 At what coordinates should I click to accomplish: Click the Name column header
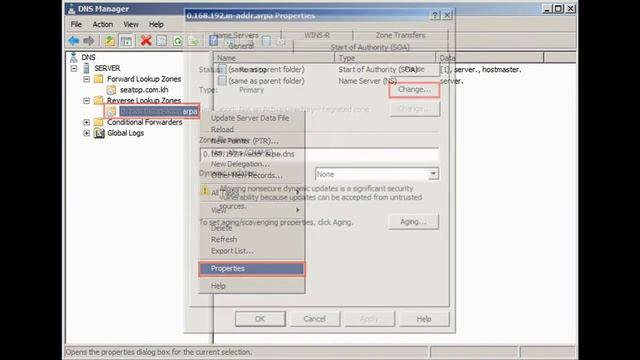(274, 58)
